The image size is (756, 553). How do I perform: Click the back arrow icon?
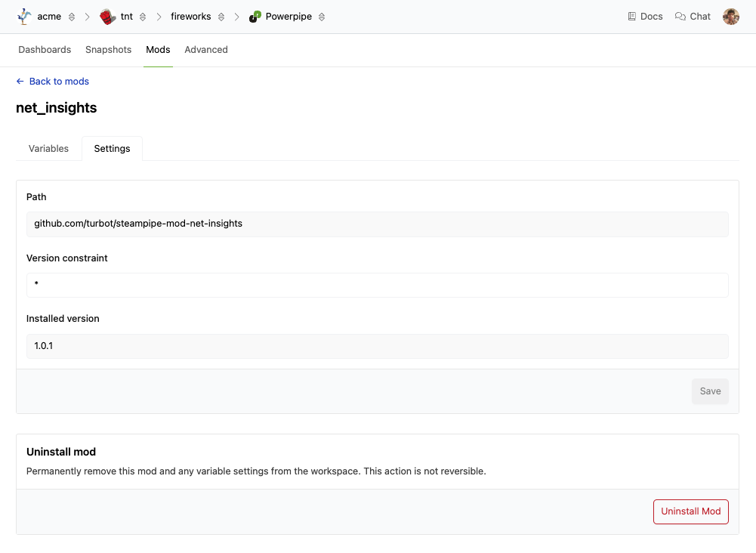pyautogui.click(x=20, y=82)
